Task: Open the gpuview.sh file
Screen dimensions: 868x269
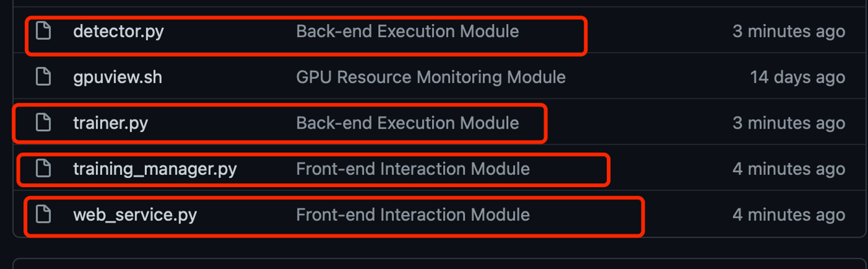Action: [x=118, y=77]
